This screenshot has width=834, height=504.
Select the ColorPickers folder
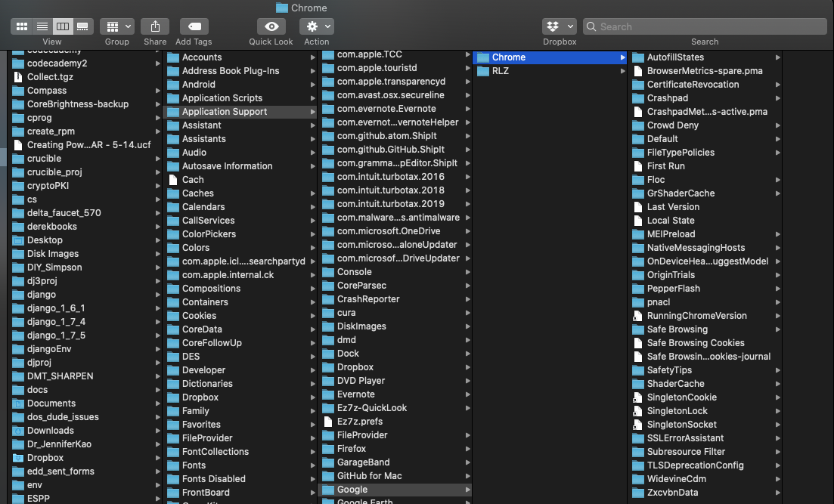click(240, 234)
